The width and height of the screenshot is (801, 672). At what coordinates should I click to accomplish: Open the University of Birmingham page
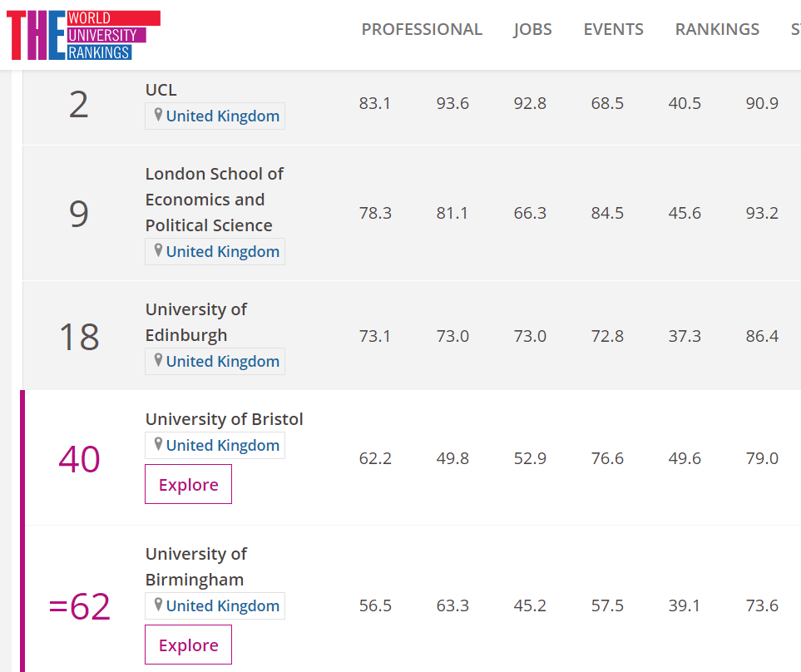195,566
